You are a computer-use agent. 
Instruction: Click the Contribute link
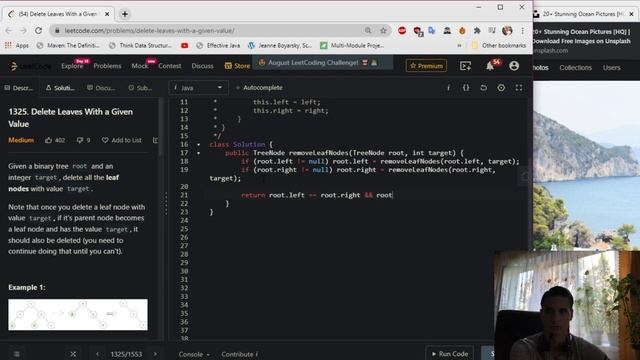click(x=239, y=354)
